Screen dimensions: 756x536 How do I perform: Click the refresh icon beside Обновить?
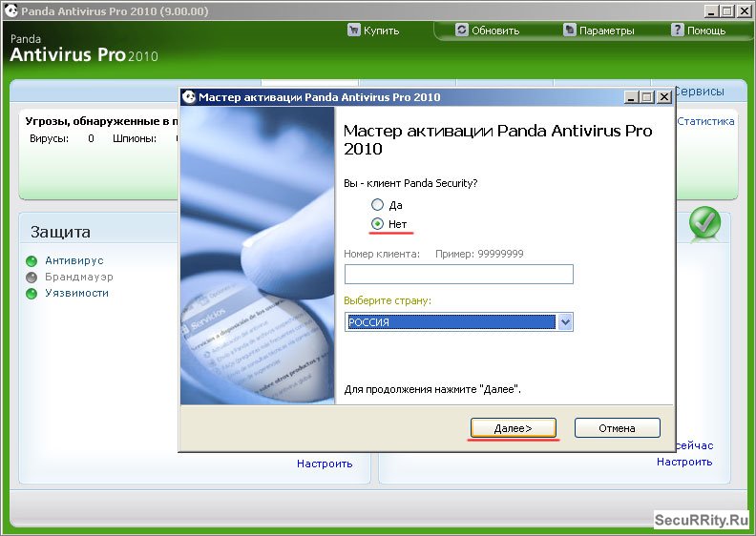coord(461,30)
